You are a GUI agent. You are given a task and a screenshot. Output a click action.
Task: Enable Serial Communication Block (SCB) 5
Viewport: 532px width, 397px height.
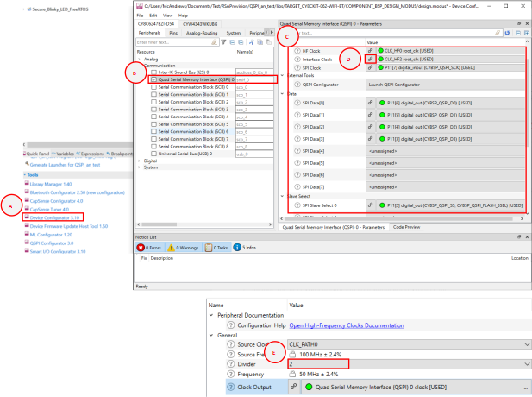click(x=153, y=124)
